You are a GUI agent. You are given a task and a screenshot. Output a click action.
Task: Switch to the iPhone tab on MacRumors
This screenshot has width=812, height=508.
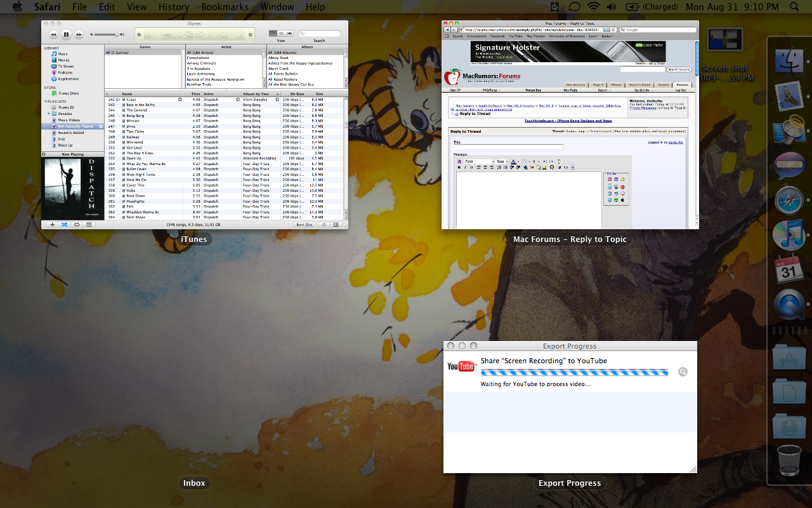point(617,84)
